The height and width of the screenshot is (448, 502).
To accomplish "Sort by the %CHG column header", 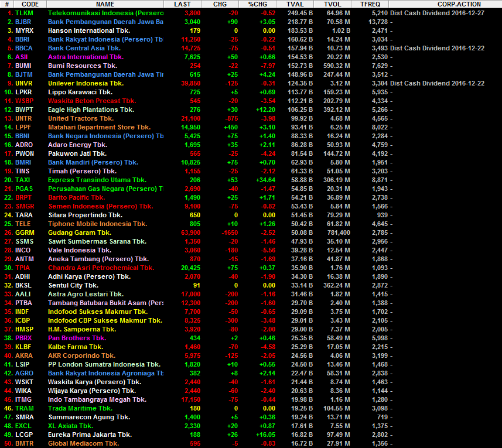I will [x=258, y=4].
